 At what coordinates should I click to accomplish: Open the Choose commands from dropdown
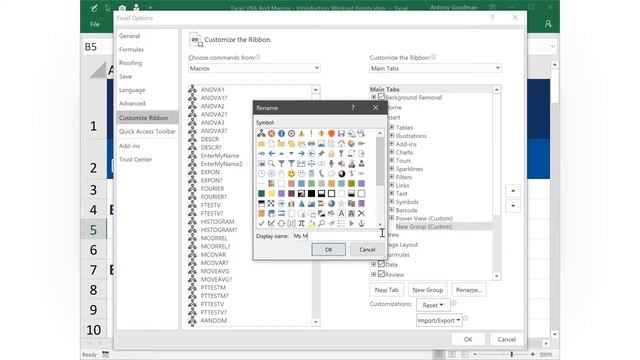pyautogui.click(x=254, y=68)
